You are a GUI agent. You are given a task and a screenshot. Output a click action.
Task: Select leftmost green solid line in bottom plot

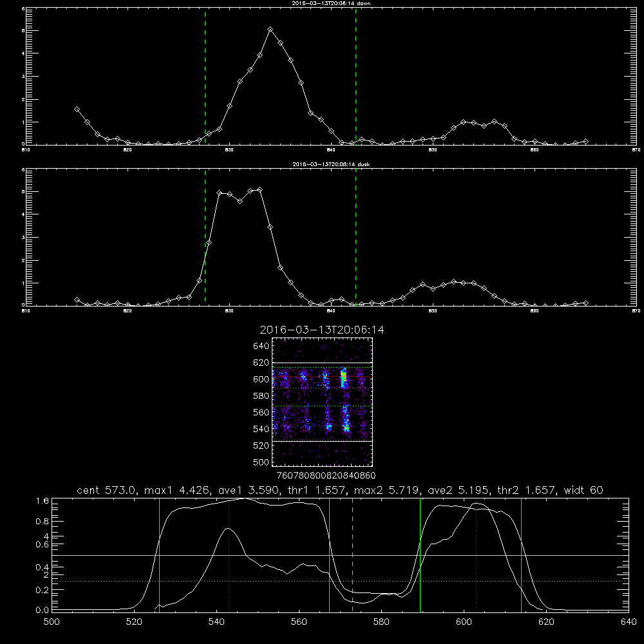point(159,554)
